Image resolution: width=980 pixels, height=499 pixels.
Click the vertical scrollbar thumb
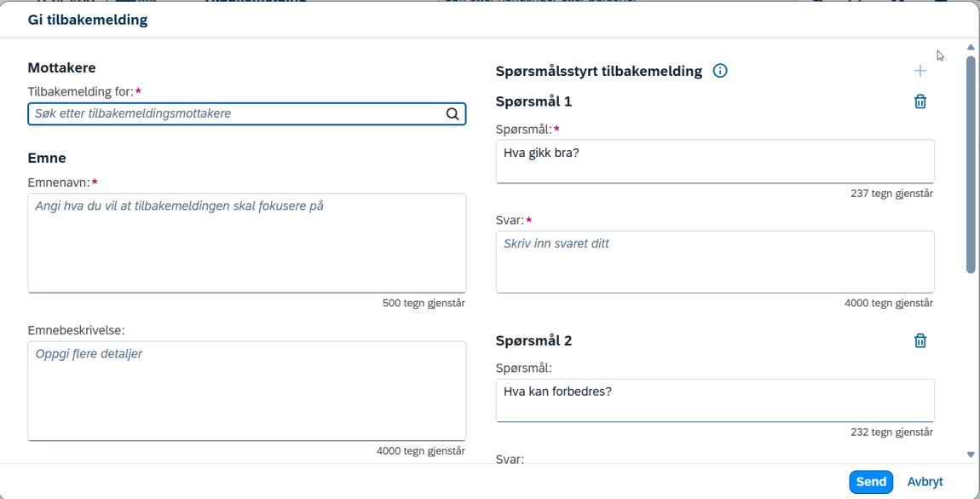point(971,165)
